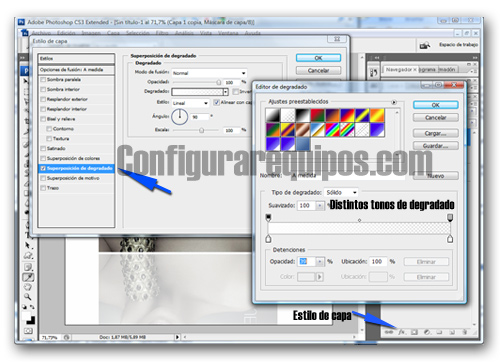500x362 pixels.
Task: Click the new group folder icon
Action: point(439,332)
